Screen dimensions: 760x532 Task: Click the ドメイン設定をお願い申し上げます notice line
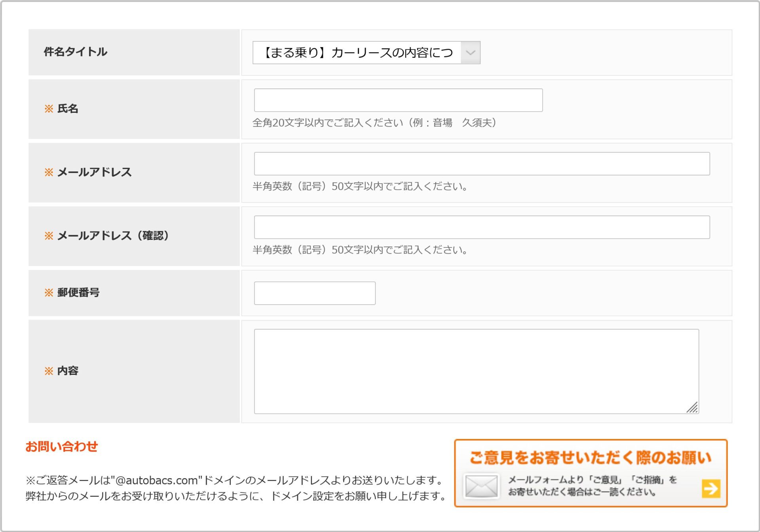236,496
